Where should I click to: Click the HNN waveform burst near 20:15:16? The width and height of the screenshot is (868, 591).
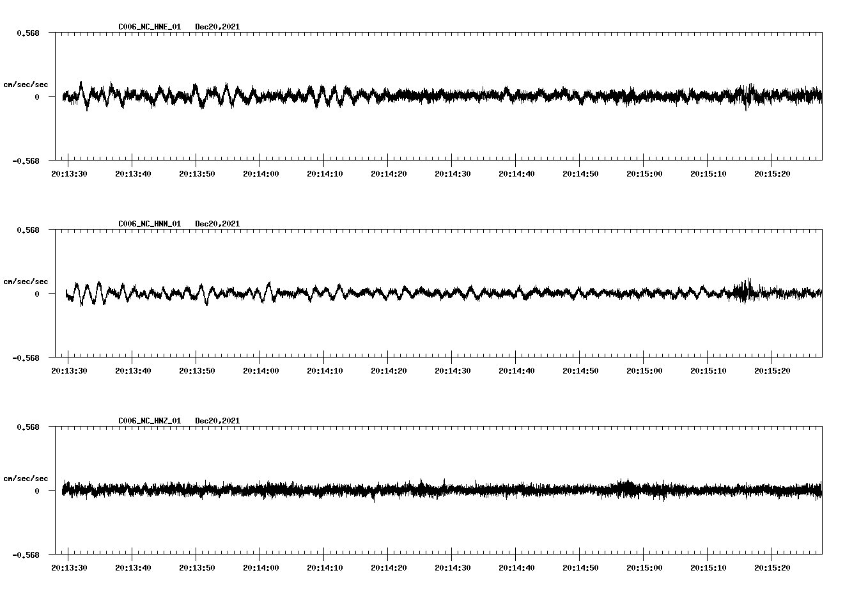coord(745,292)
